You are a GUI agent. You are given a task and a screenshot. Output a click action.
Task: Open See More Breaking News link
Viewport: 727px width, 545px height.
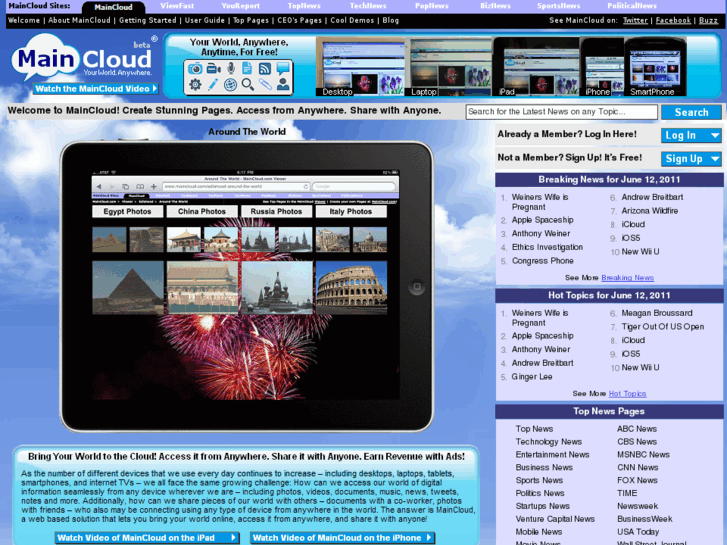coord(627,278)
